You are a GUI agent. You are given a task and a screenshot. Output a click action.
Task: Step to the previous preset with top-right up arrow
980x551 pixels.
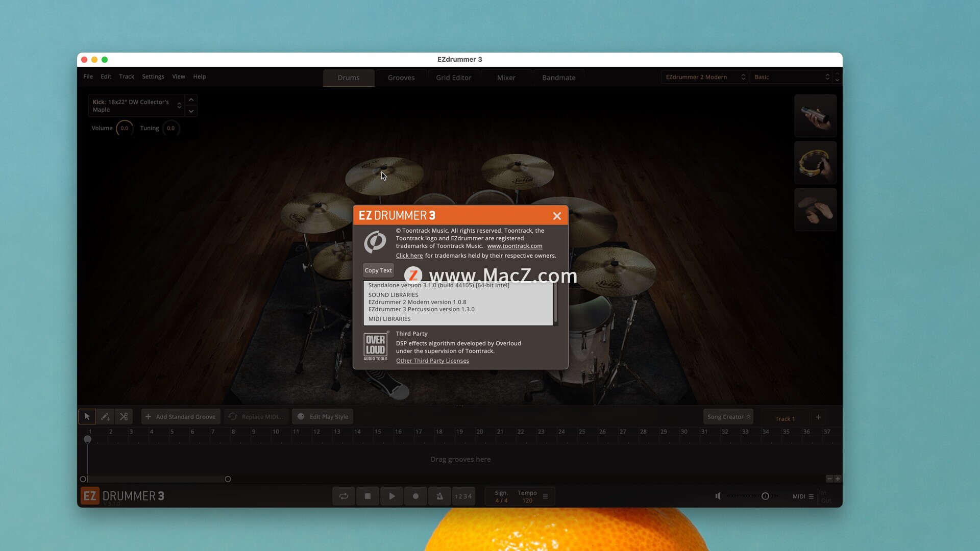click(x=837, y=74)
